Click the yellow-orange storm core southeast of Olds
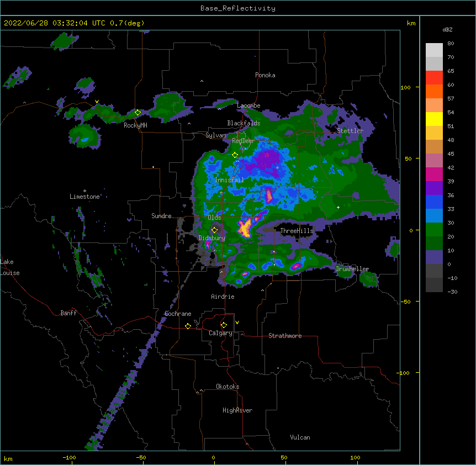Viewport: 476px width, 465px height. [x=245, y=228]
